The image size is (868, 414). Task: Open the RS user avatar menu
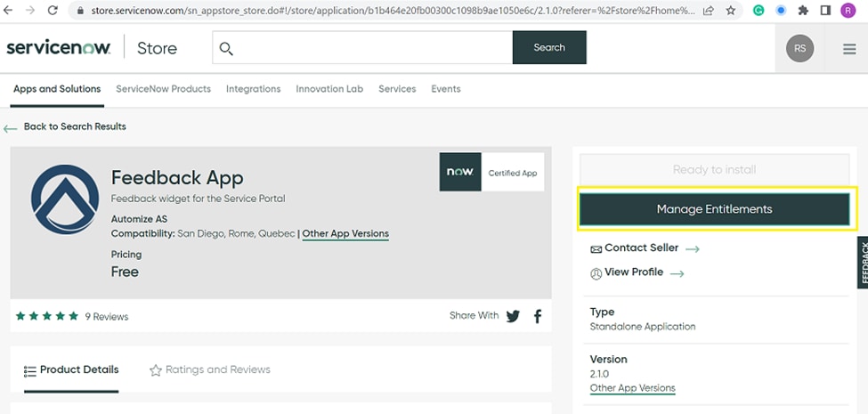point(799,49)
